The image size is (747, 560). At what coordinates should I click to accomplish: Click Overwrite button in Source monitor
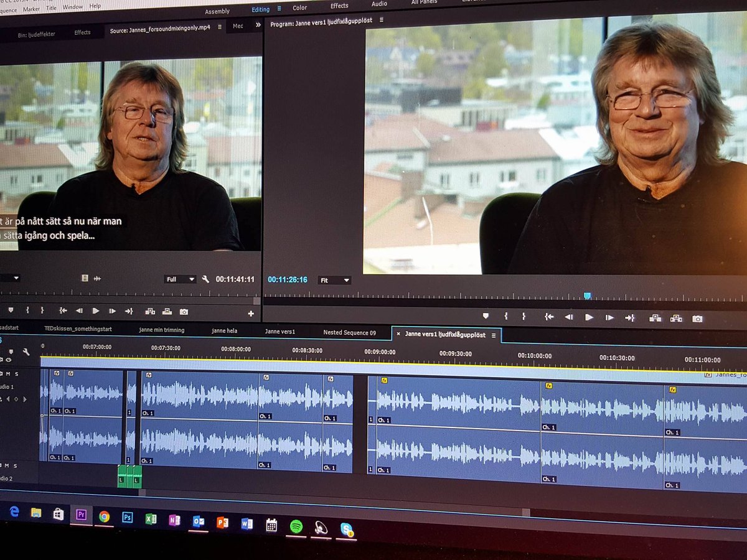pyautogui.click(x=167, y=311)
